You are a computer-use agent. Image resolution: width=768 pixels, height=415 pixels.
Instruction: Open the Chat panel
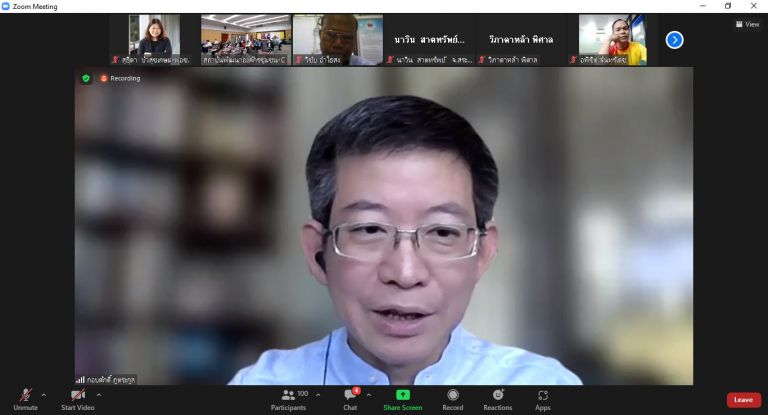point(350,396)
